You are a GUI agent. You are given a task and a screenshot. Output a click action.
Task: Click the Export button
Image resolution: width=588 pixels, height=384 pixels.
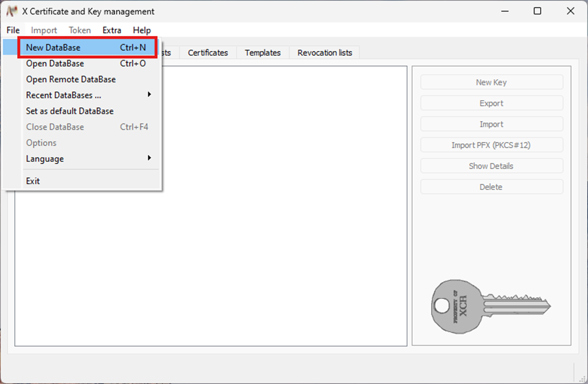coord(491,104)
